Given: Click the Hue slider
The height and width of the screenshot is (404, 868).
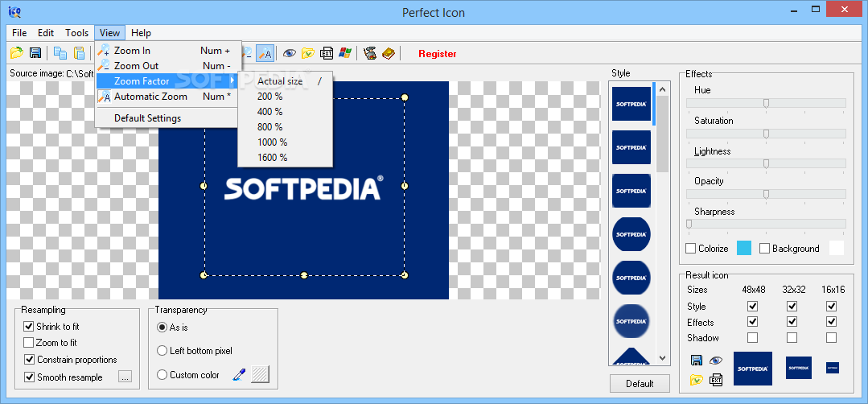Looking at the screenshot, I should (x=766, y=103).
